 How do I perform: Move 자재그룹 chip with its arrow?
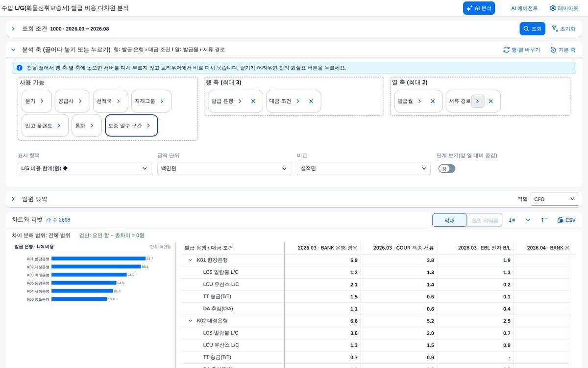click(161, 101)
